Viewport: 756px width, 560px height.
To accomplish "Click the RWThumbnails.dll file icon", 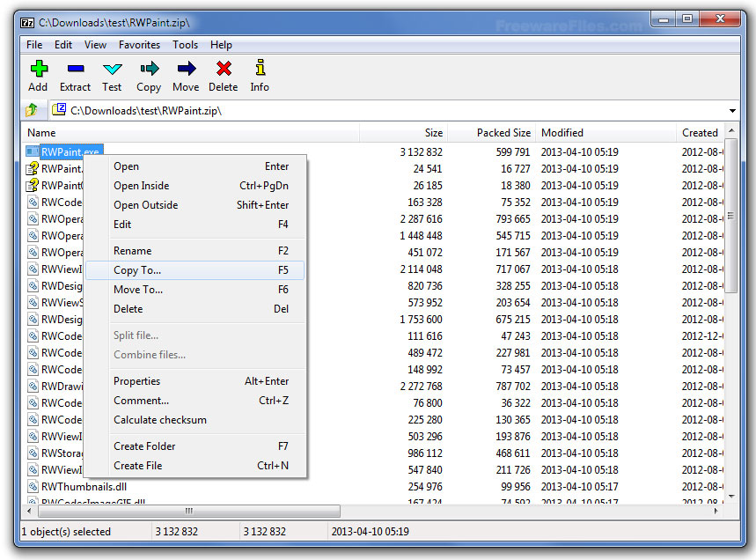I will (x=33, y=487).
